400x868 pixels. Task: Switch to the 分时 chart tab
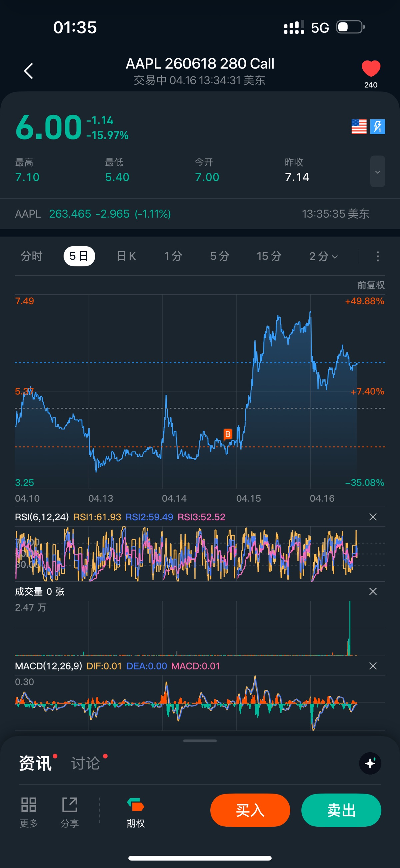[x=32, y=256]
